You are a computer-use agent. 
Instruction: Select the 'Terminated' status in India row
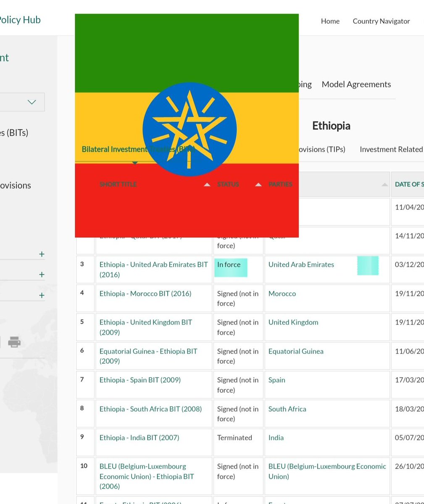click(234, 438)
